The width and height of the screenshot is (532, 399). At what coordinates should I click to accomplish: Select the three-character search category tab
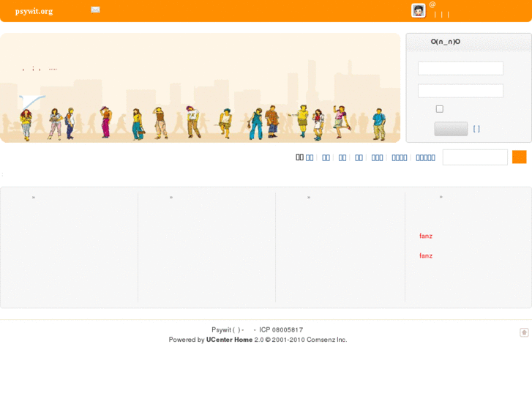(377, 158)
